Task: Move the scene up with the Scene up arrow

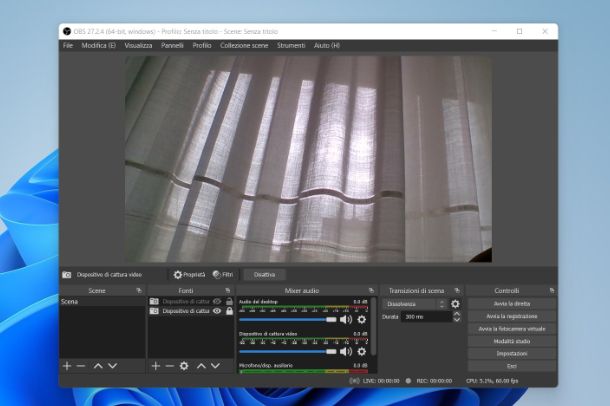Action: [x=98, y=366]
